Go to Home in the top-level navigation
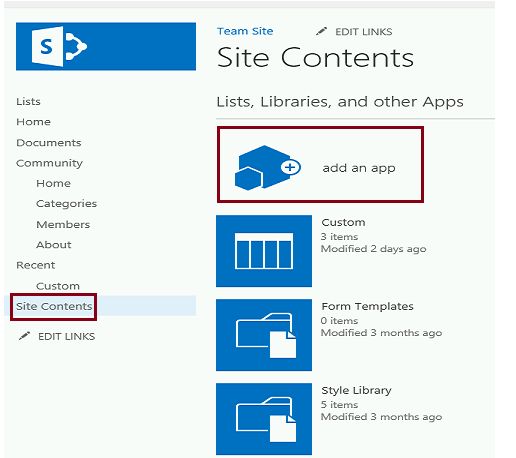516x458 pixels. (33, 122)
